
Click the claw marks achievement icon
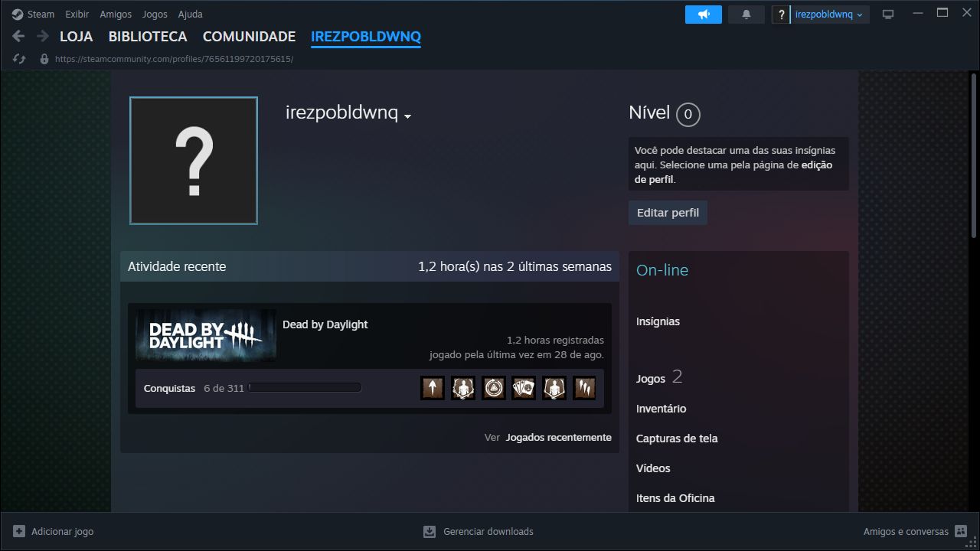(x=584, y=388)
